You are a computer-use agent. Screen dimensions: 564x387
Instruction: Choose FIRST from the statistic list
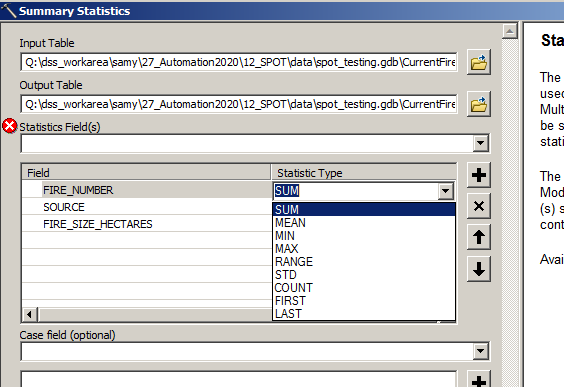[364, 300]
